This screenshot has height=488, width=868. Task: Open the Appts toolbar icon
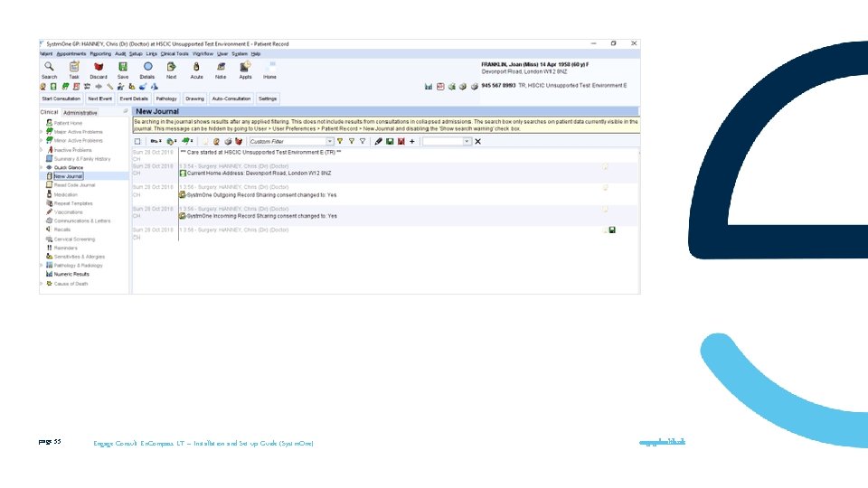tap(245, 66)
